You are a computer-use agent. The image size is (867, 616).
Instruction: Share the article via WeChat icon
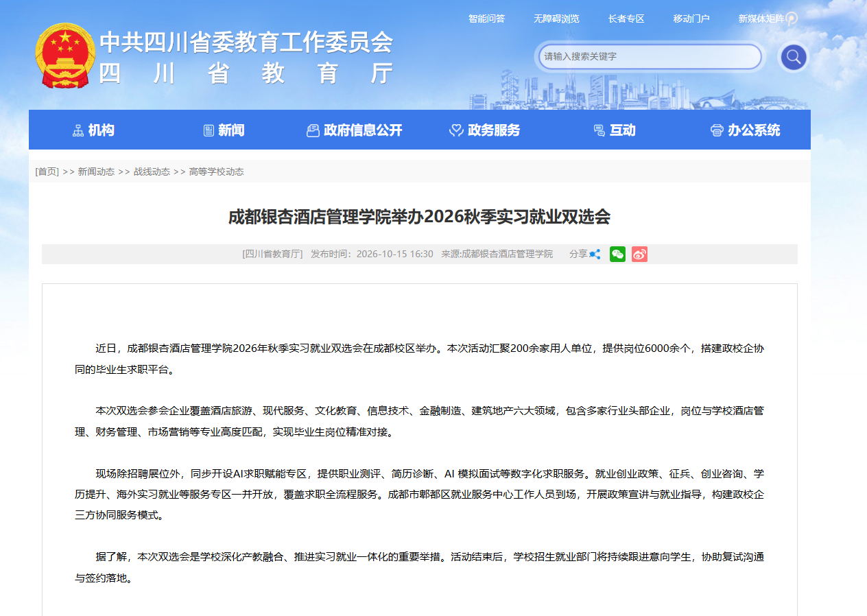pyautogui.click(x=617, y=254)
